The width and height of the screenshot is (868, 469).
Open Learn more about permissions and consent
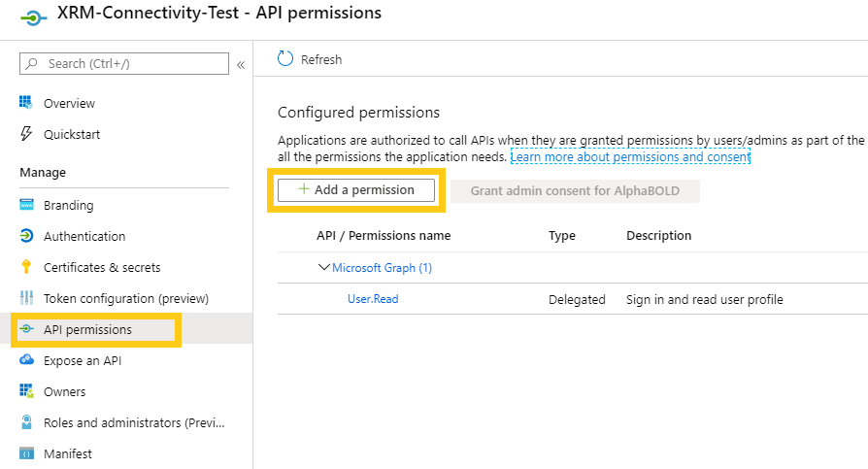point(630,156)
